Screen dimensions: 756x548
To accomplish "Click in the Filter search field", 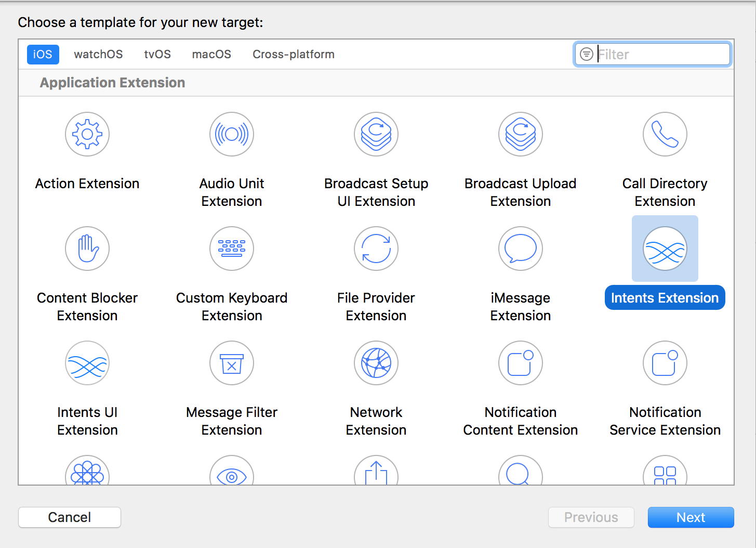I will tap(660, 55).
